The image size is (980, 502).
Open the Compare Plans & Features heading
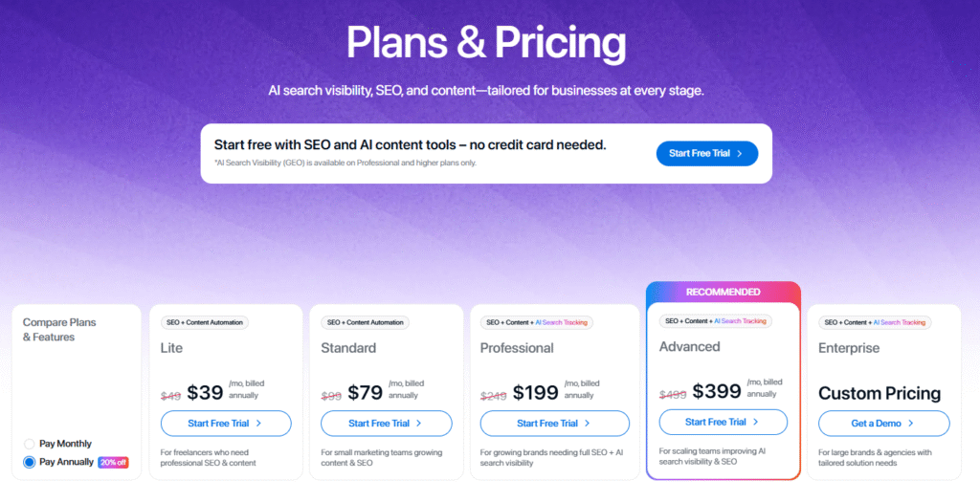point(59,330)
